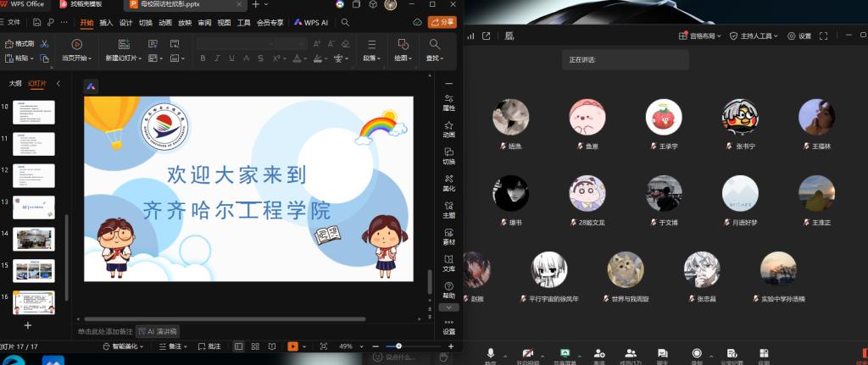Toggle bold text formatting
Viewport: 868px width, 365px height.
[x=203, y=58]
